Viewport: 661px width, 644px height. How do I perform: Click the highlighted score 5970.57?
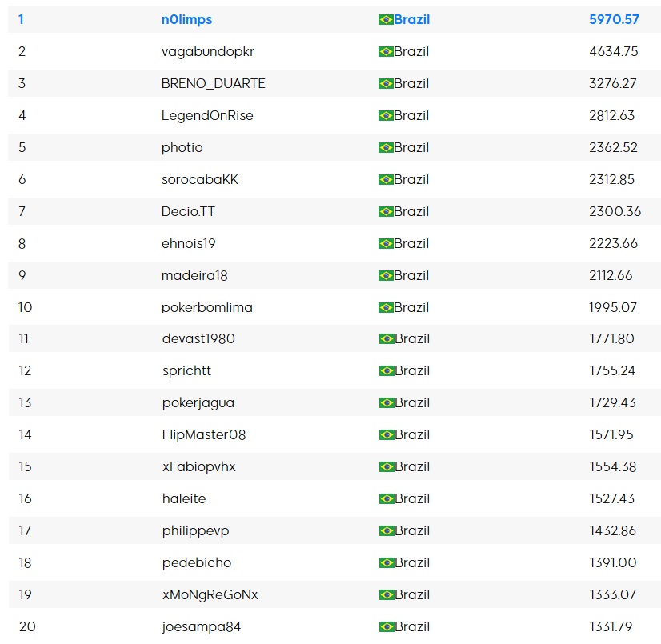(x=614, y=19)
